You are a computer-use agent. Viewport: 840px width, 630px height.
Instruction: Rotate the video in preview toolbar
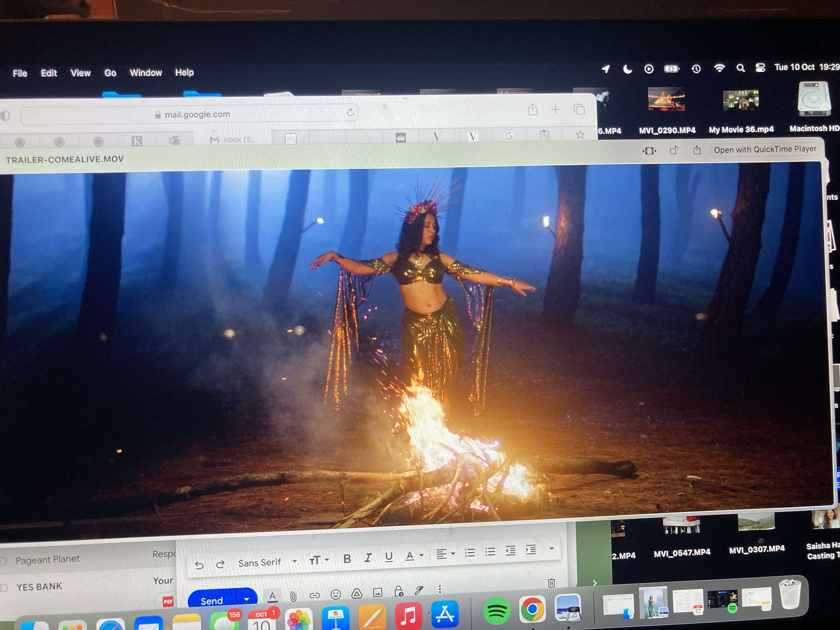674,151
